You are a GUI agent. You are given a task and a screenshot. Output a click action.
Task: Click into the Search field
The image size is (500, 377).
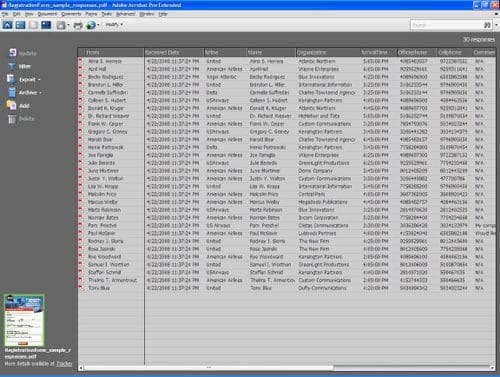pos(446,25)
